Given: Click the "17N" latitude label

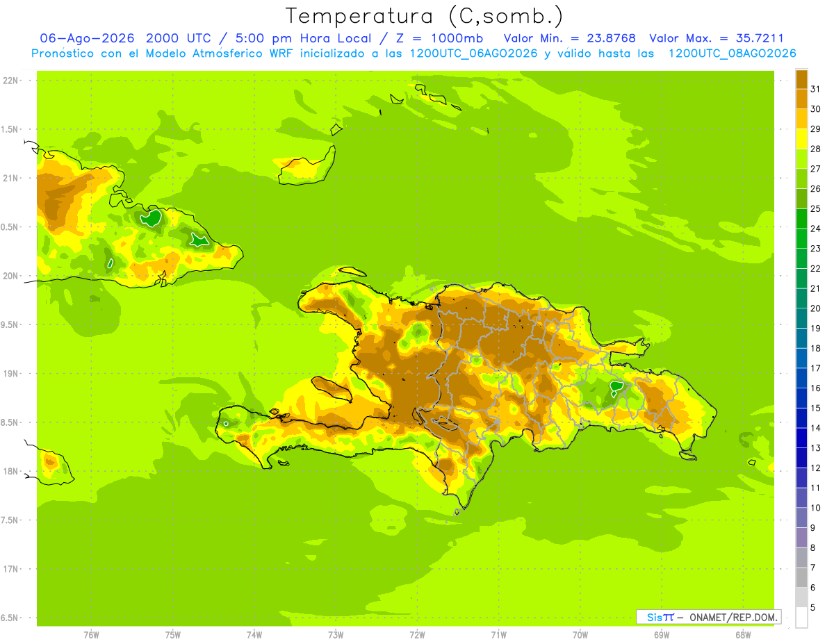Looking at the screenshot, I should click(10, 569).
